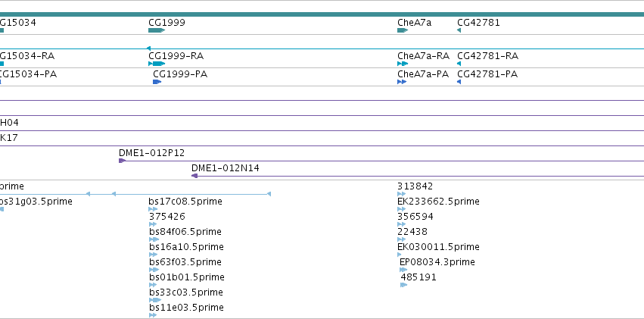The height and width of the screenshot is (319, 644).
Task: Select the CG1999-RA transcript glyph
Action: [157, 64]
